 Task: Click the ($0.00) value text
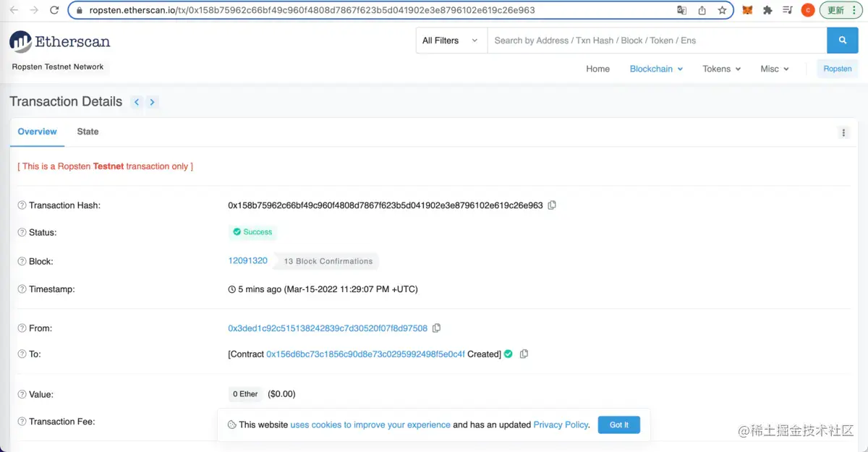click(281, 394)
